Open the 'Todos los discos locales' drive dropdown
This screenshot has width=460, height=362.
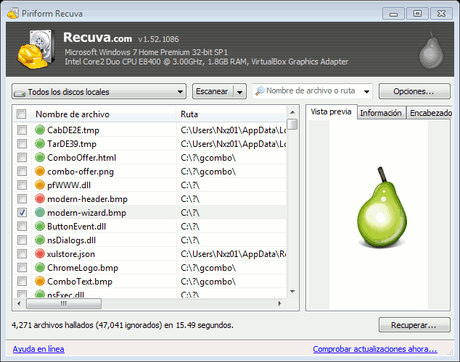pyautogui.click(x=99, y=91)
